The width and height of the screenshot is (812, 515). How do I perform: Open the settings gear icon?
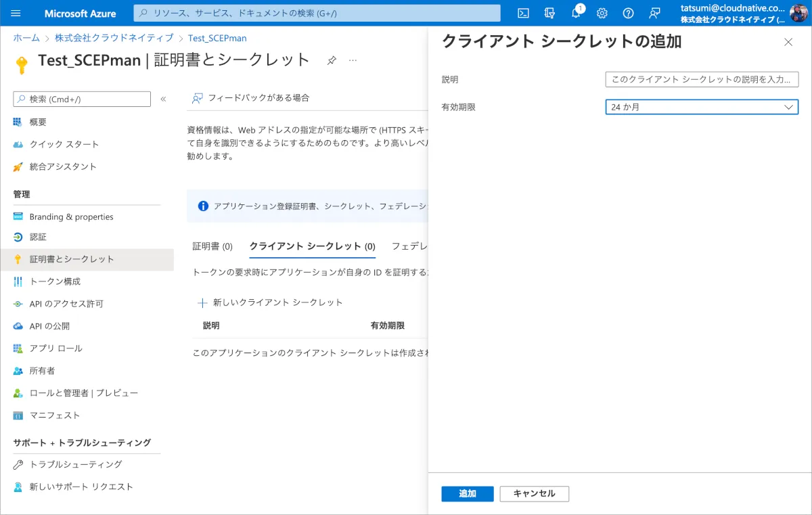pyautogui.click(x=602, y=13)
